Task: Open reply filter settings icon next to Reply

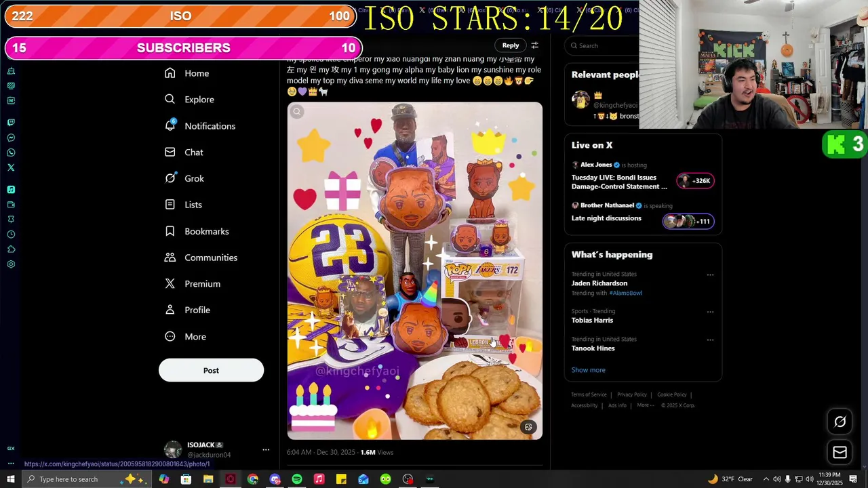Action: 534,45
